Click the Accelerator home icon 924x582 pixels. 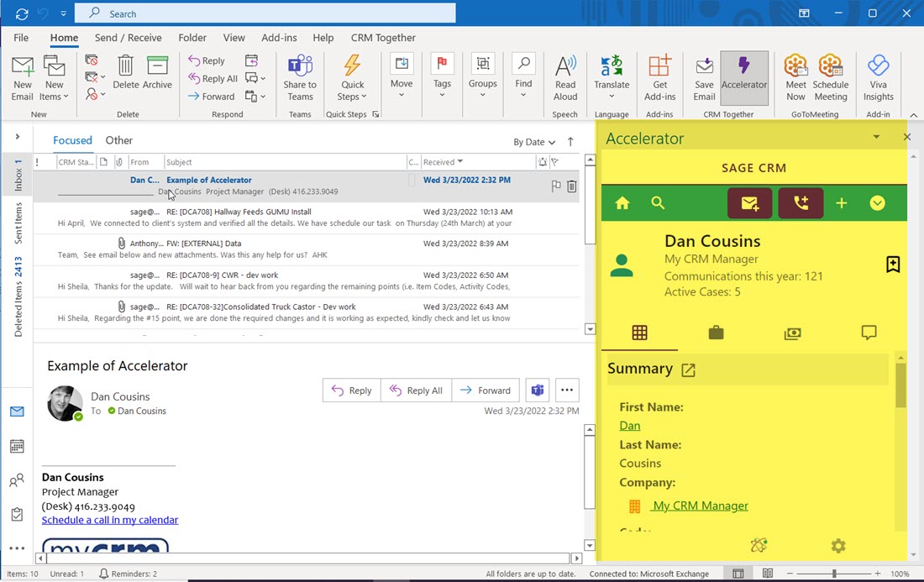[x=622, y=203]
